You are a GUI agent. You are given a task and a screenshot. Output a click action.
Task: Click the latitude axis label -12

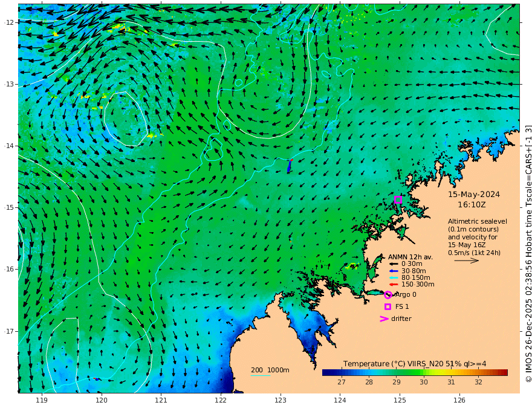coord(9,22)
